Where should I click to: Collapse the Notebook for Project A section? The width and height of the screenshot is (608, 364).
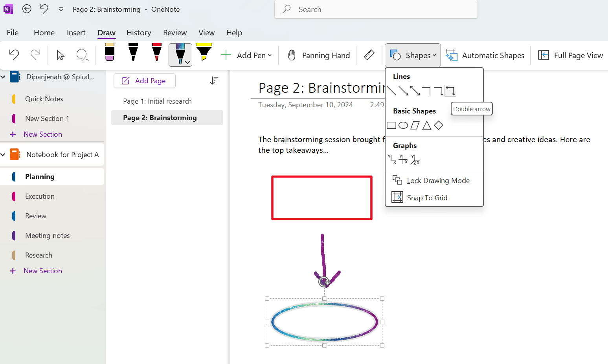point(4,154)
